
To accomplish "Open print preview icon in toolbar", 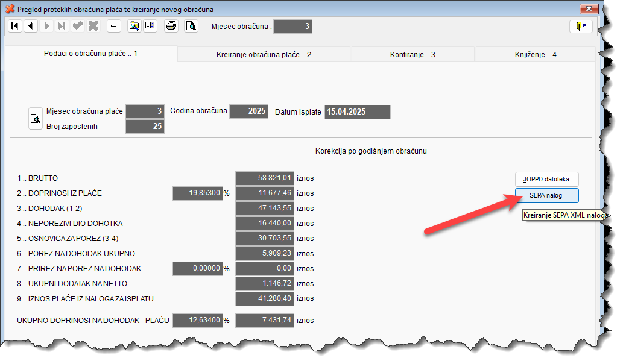I will coord(191,26).
